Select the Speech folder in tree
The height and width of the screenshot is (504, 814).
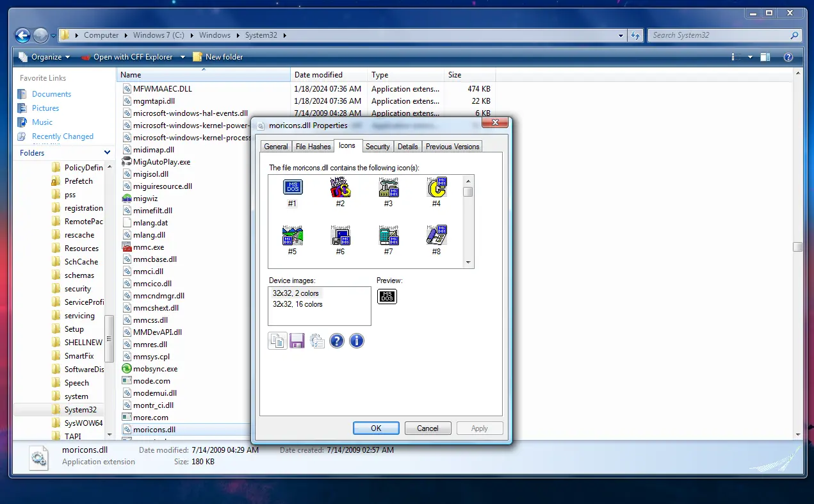(70, 383)
